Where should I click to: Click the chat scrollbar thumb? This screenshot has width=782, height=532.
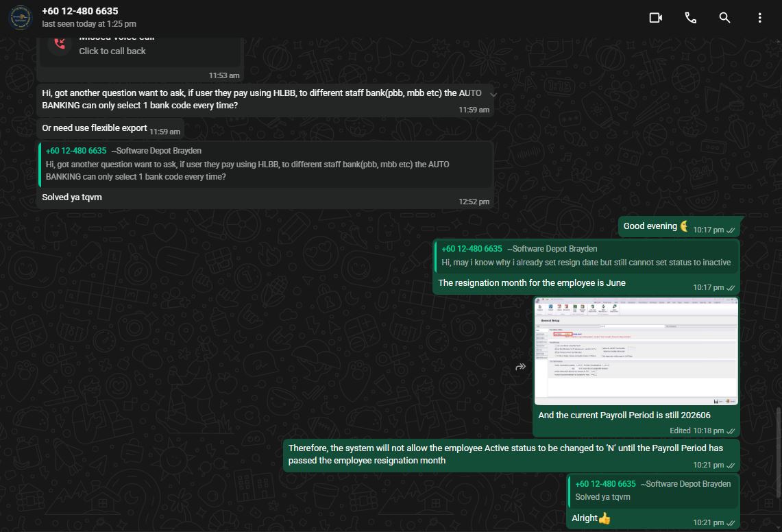[778, 452]
